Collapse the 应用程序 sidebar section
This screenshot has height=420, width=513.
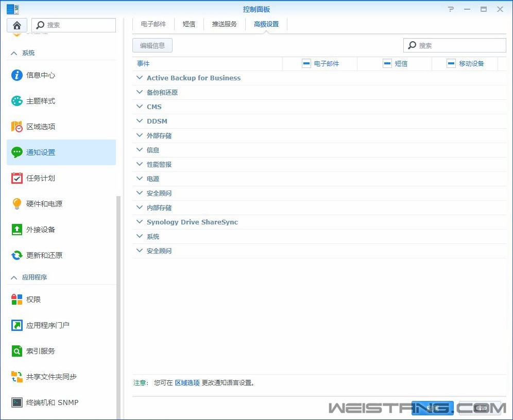pyautogui.click(x=33, y=277)
